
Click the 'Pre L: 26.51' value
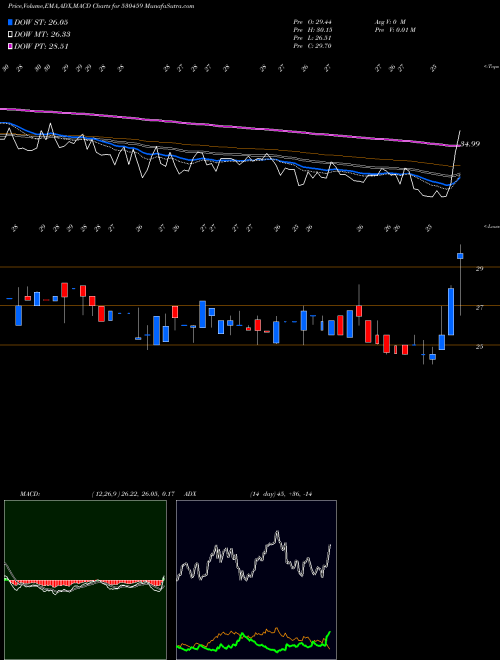pyautogui.click(x=313, y=38)
